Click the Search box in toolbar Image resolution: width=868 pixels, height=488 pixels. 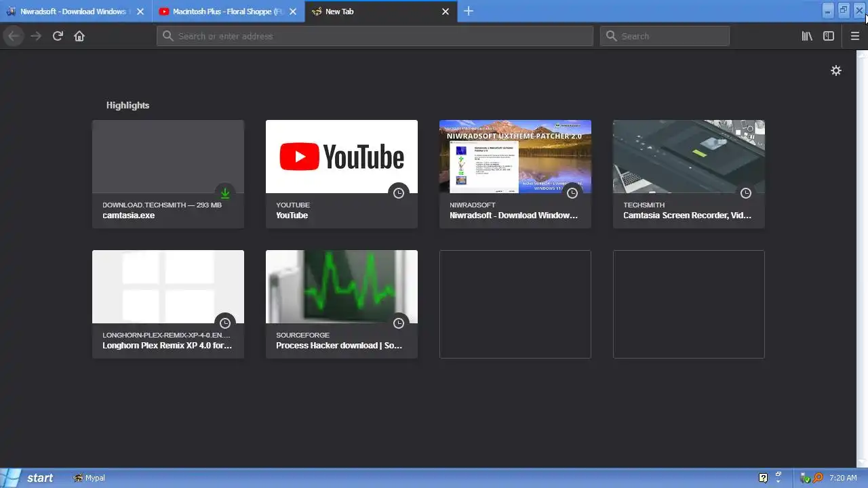click(x=665, y=36)
